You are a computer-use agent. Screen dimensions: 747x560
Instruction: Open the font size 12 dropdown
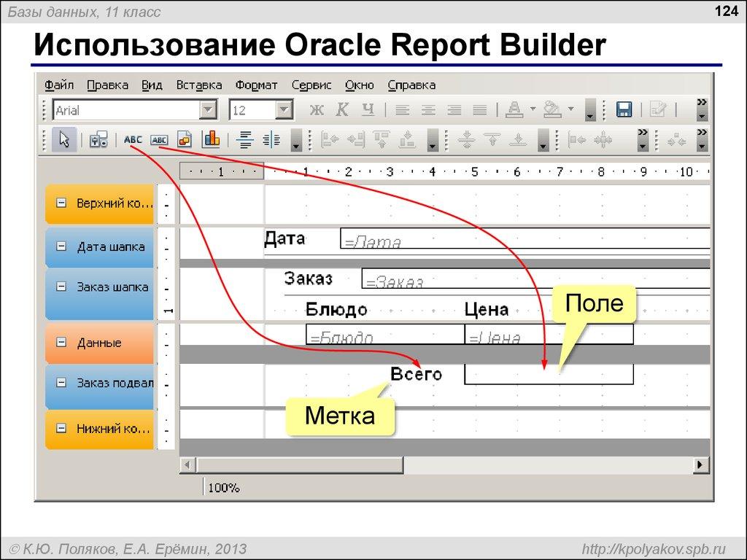coord(284,109)
